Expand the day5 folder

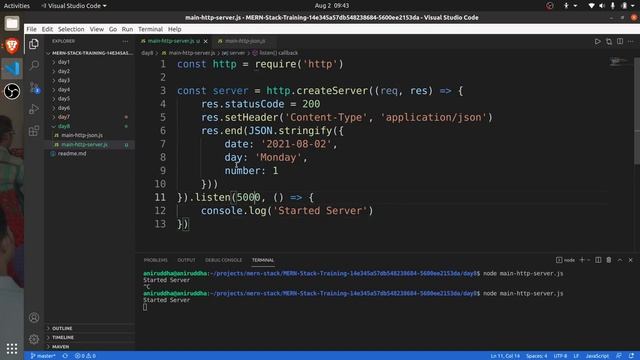pyautogui.click(x=64, y=99)
